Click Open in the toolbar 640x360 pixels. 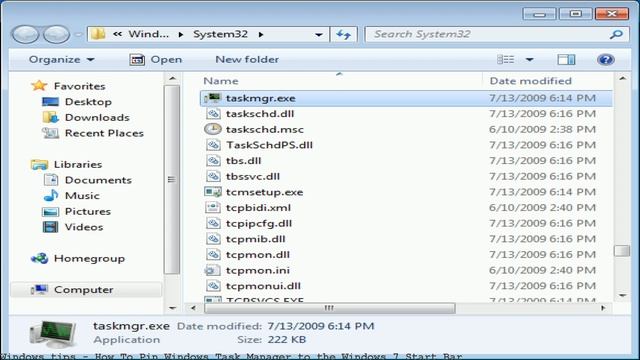[156, 60]
